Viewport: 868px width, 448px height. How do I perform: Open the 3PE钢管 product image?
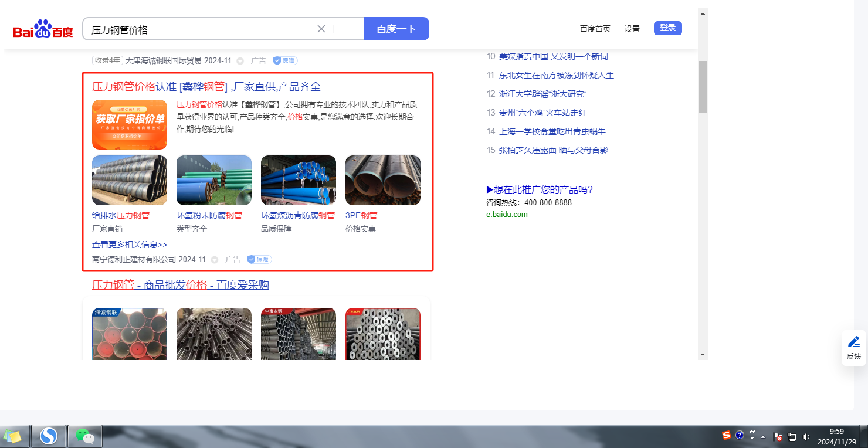click(x=383, y=180)
